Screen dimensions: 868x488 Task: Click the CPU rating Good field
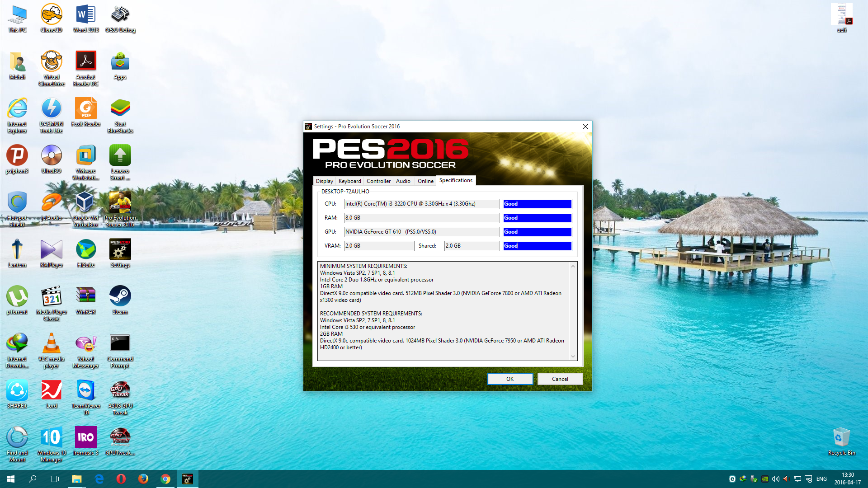537,204
